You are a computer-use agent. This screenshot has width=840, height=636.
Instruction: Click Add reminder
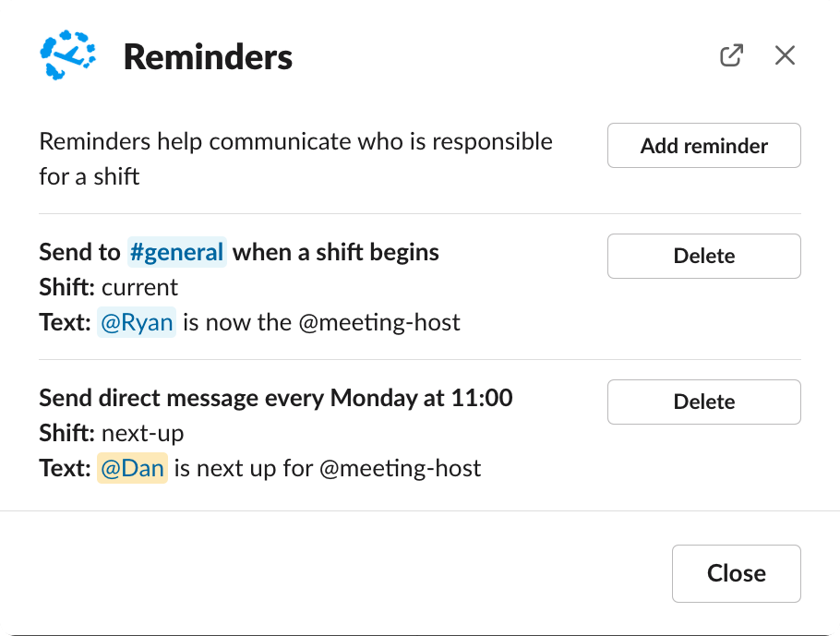pos(703,145)
